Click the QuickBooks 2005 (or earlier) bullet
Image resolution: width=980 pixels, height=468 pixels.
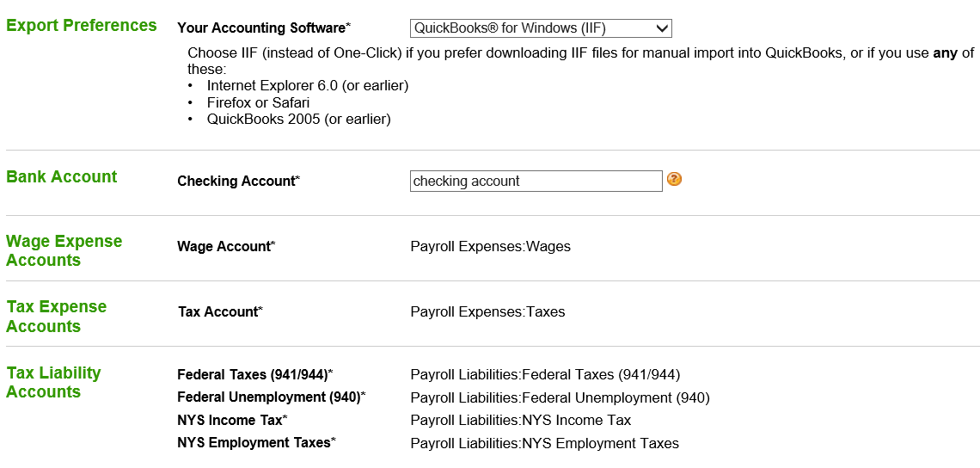click(x=299, y=119)
